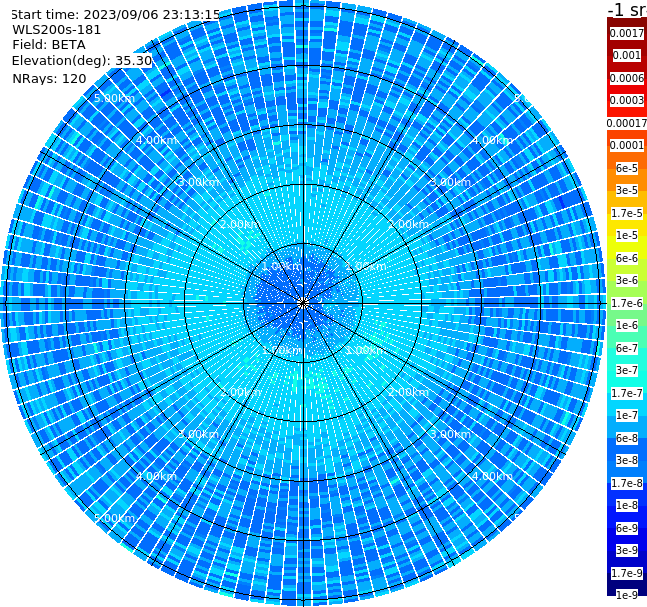The height and width of the screenshot is (607, 647).
Task: Click the 1e-8 colorbar label
Action: tap(627, 505)
